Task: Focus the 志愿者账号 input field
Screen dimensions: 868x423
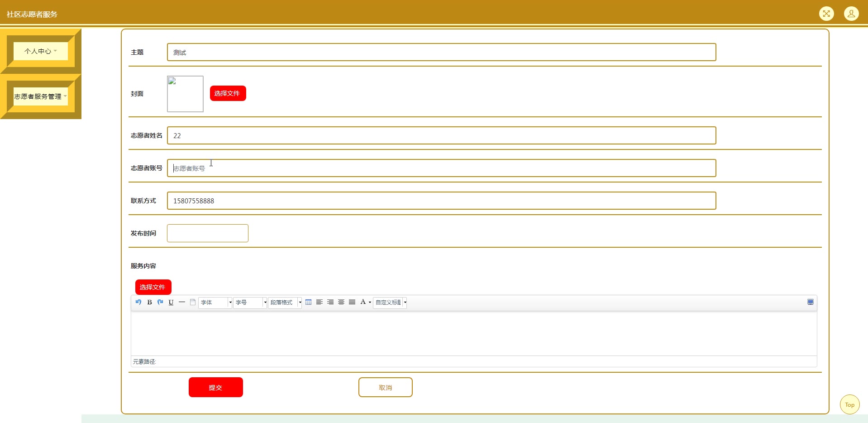Action: coord(442,168)
